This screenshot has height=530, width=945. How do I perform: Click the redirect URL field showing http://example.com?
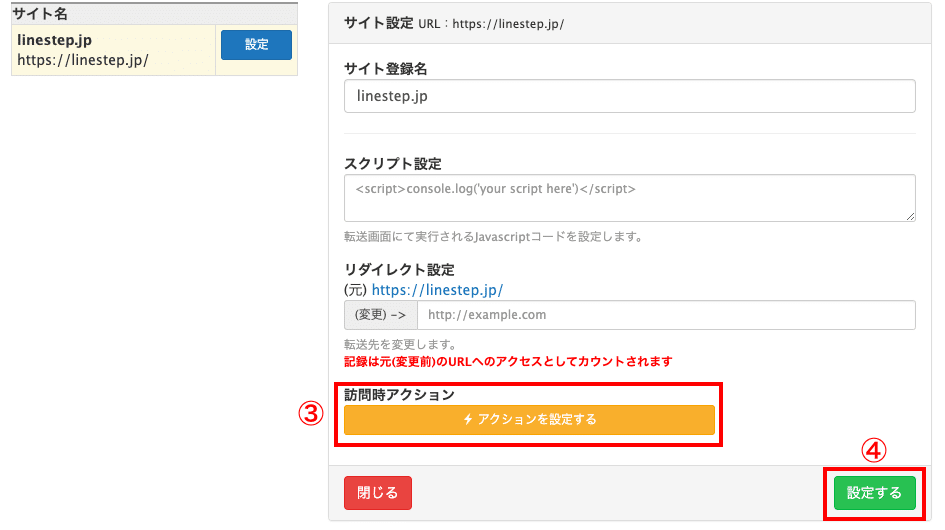point(665,314)
